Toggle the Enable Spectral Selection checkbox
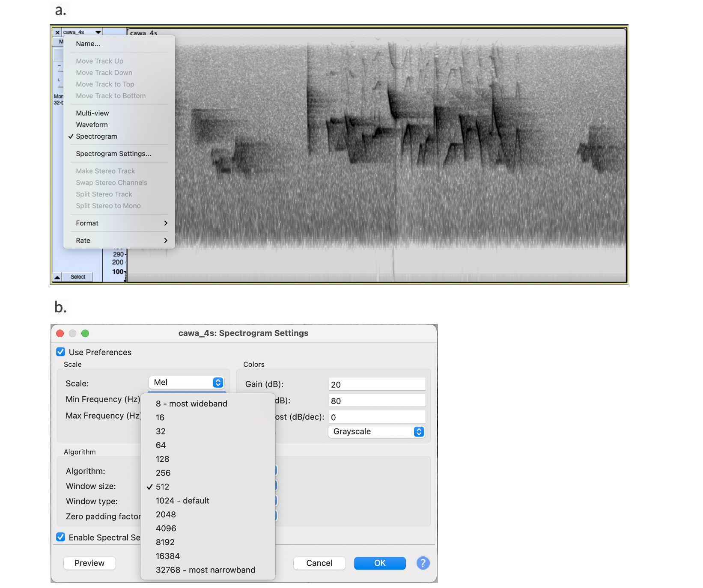 click(x=61, y=538)
